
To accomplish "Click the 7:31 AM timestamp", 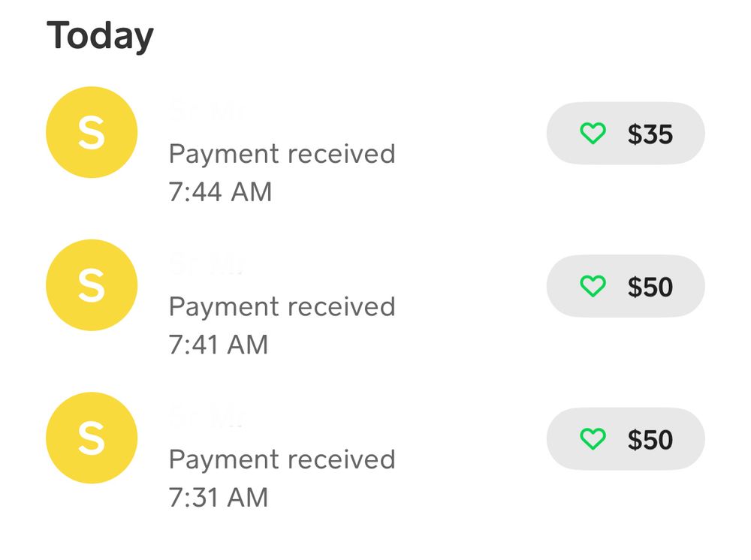I will pyautogui.click(x=218, y=497).
